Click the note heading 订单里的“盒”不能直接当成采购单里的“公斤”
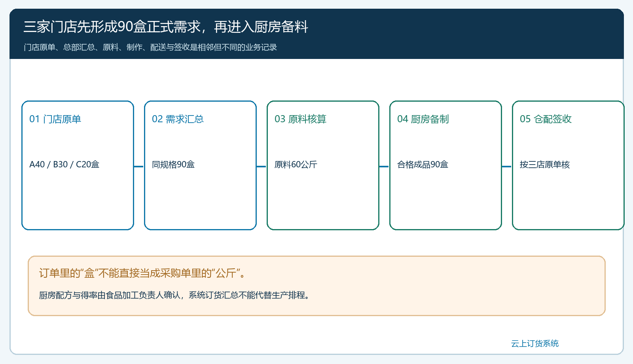This screenshot has width=633, height=364. [x=142, y=273]
